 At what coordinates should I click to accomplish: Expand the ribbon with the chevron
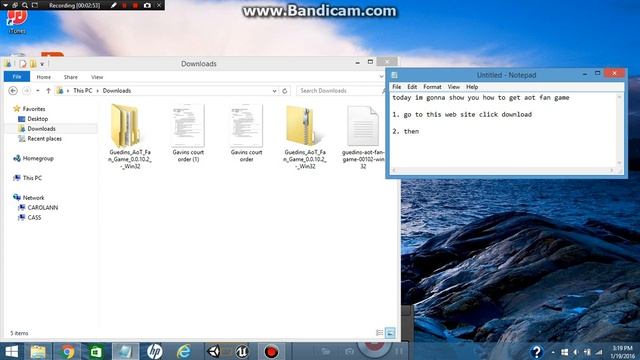coord(382,77)
